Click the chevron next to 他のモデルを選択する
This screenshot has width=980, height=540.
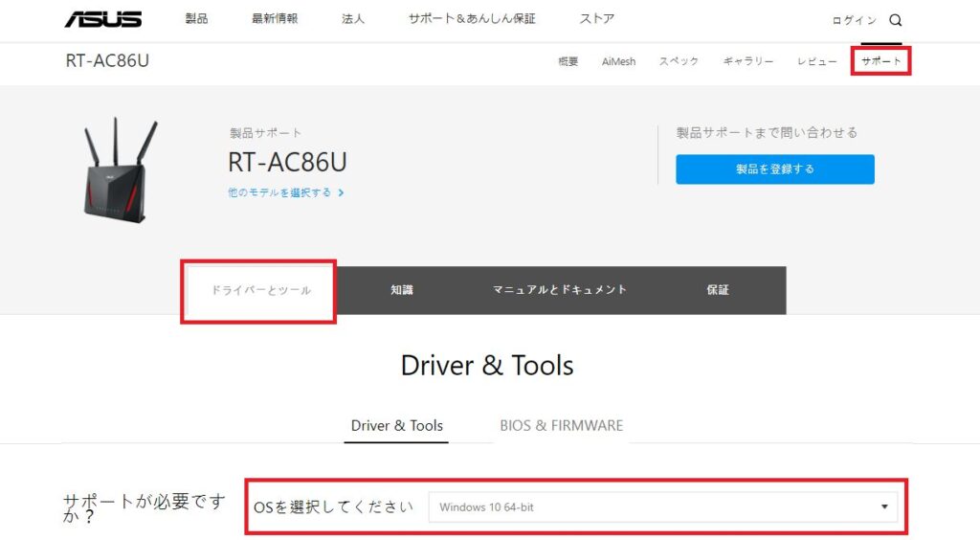click(x=341, y=192)
